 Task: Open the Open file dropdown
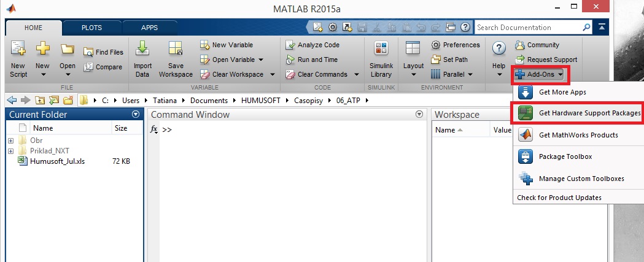coord(68,59)
